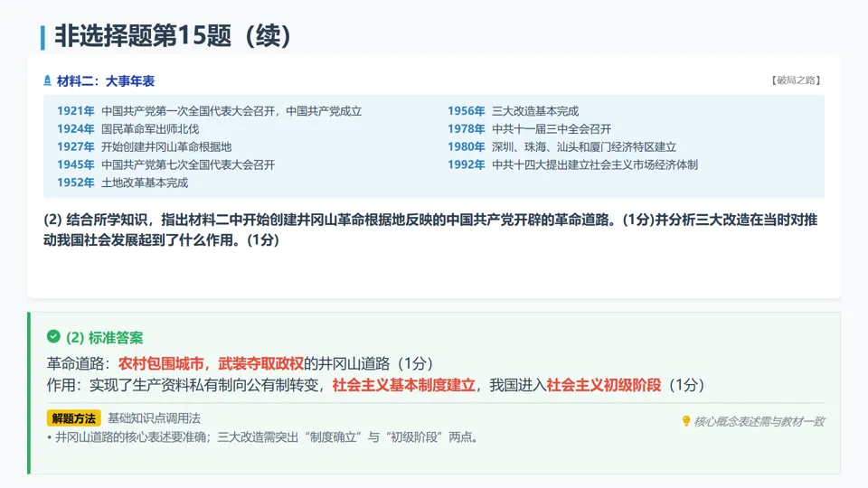Click the lightbulb icon near 核心概念表述
Image resolution: width=868 pixels, height=488 pixels.
pos(686,421)
